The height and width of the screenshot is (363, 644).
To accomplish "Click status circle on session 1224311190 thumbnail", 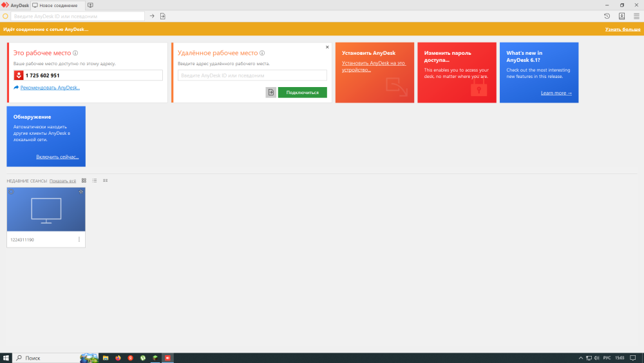I will point(12,191).
